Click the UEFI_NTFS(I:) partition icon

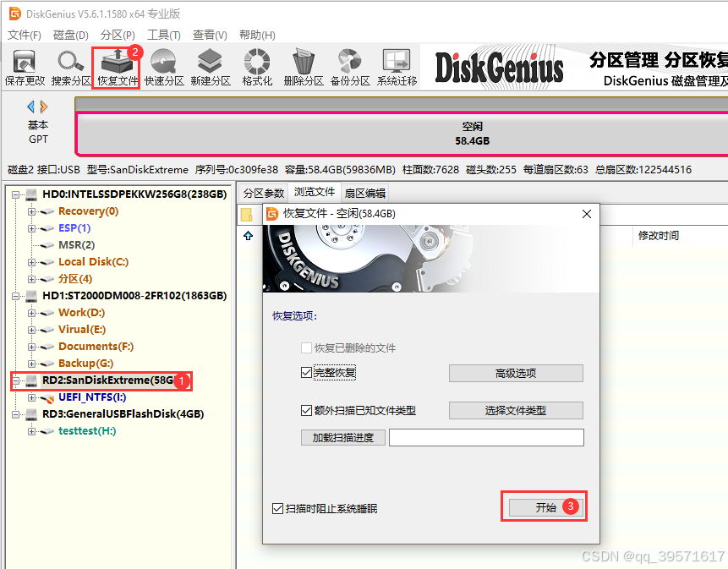47,398
